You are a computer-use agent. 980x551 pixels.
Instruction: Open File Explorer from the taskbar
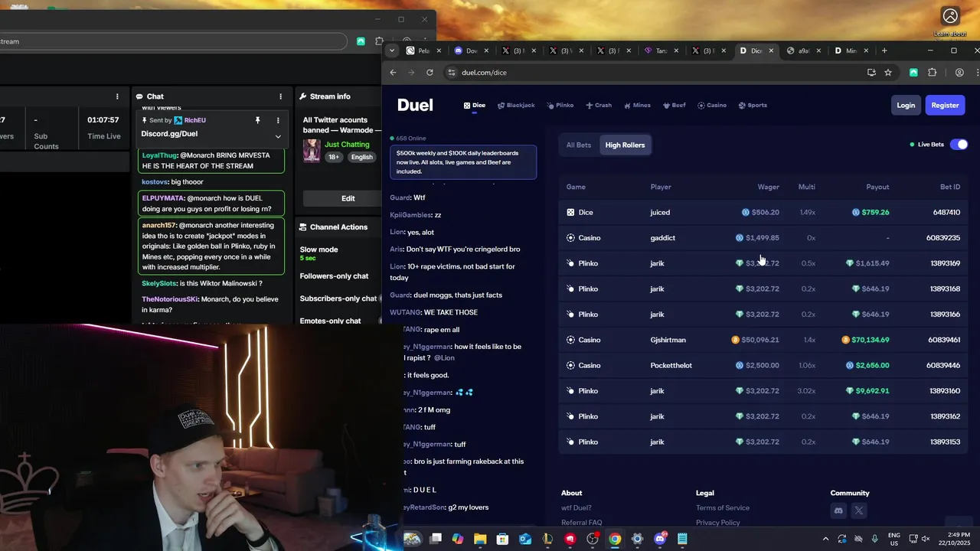(x=480, y=539)
